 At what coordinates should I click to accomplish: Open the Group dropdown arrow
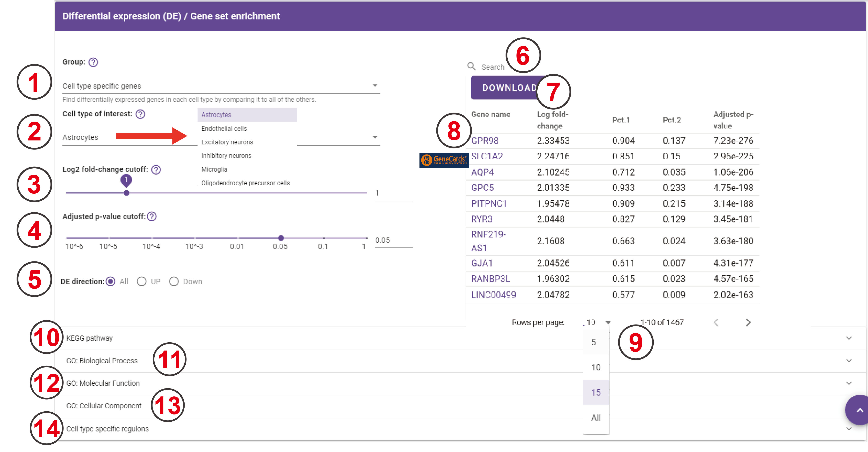[375, 86]
